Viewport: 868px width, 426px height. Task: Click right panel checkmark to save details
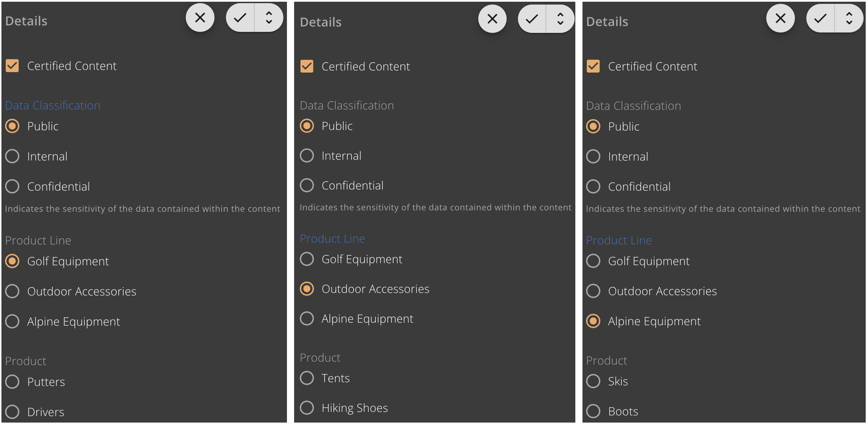[820, 18]
